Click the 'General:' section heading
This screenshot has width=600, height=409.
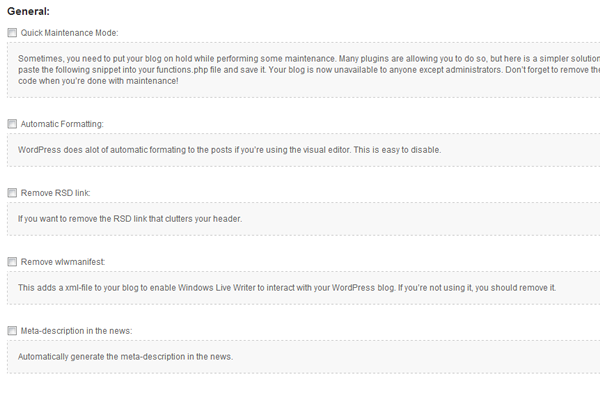pos(29,11)
